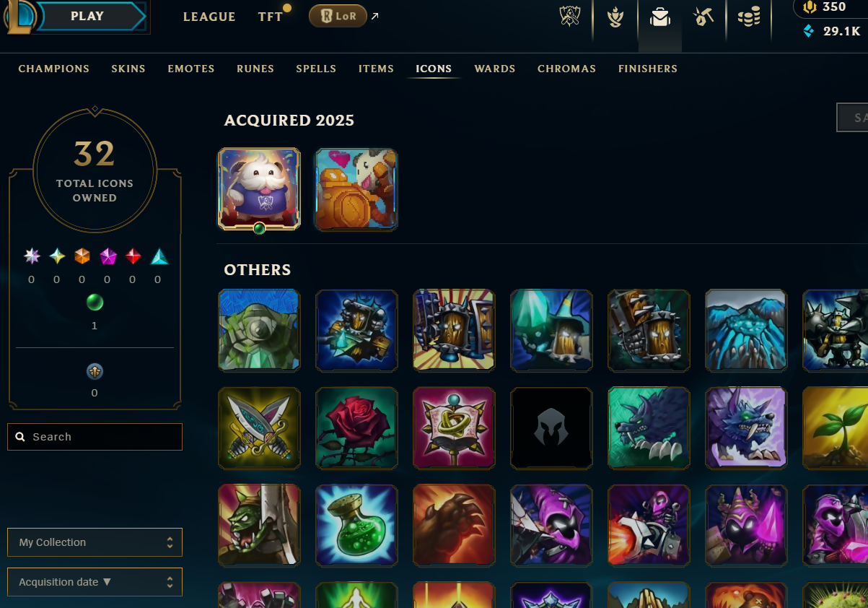Select the white Poro summoner icon
This screenshot has height=608, width=868.
(259, 189)
